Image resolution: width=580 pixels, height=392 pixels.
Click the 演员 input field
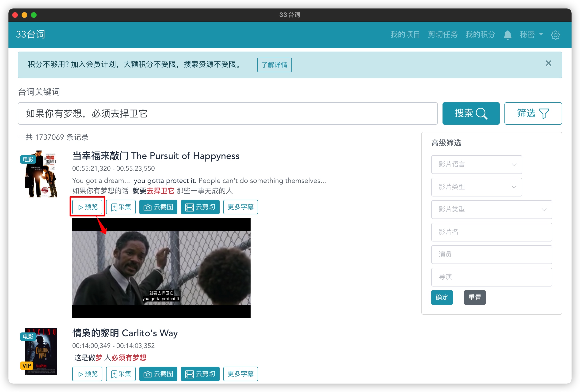coord(491,254)
